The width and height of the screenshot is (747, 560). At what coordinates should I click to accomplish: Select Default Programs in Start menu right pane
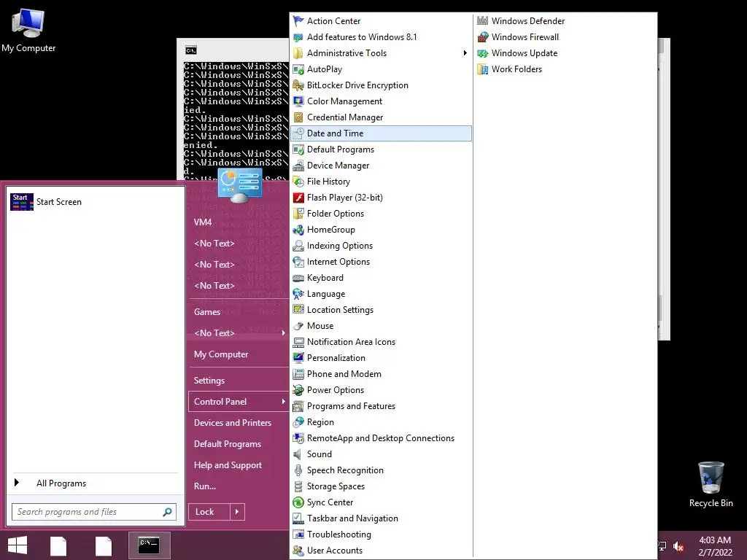(228, 444)
